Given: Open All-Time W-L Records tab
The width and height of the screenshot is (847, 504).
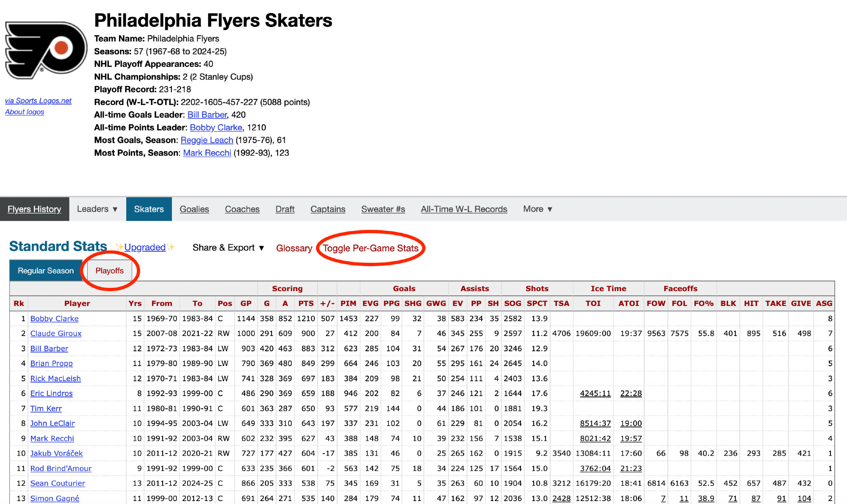Looking at the screenshot, I should pos(464,209).
